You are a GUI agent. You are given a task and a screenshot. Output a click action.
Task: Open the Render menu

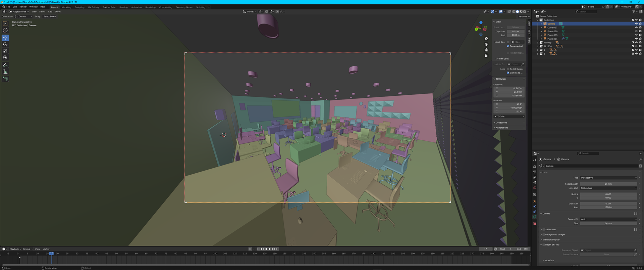pyautogui.click(x=23, y=7)
